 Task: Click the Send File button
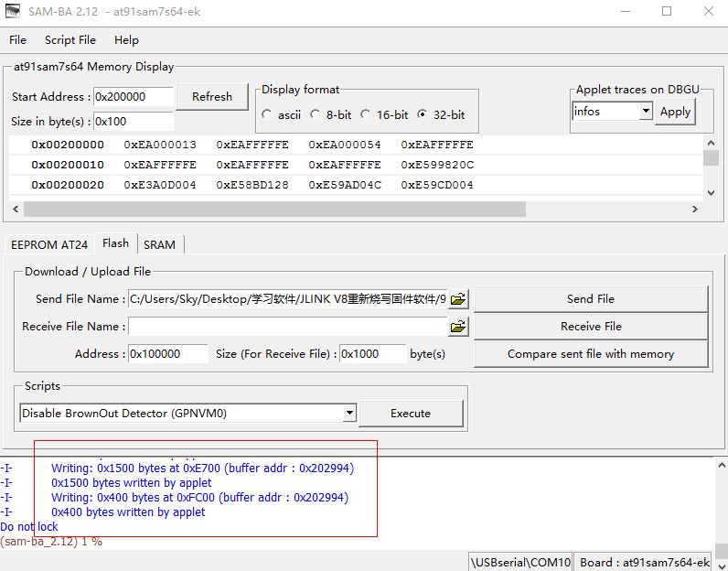[x=591, y=298]
